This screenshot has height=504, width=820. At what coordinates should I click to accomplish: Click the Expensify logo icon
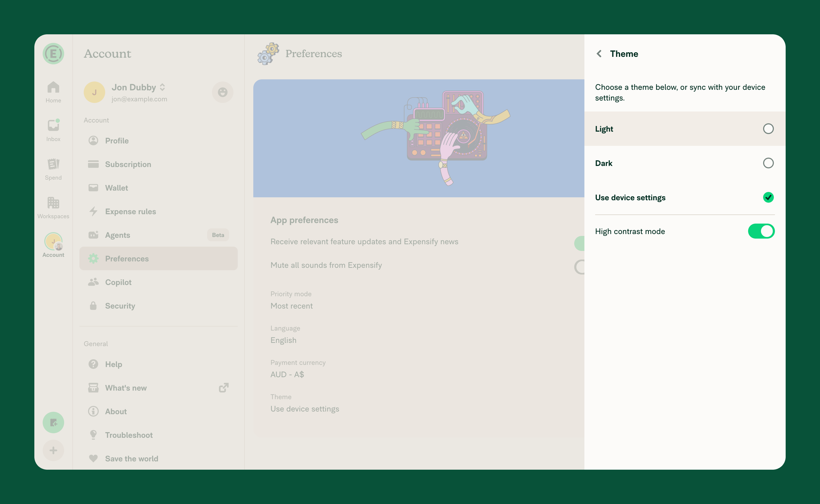tap(53, 53)
